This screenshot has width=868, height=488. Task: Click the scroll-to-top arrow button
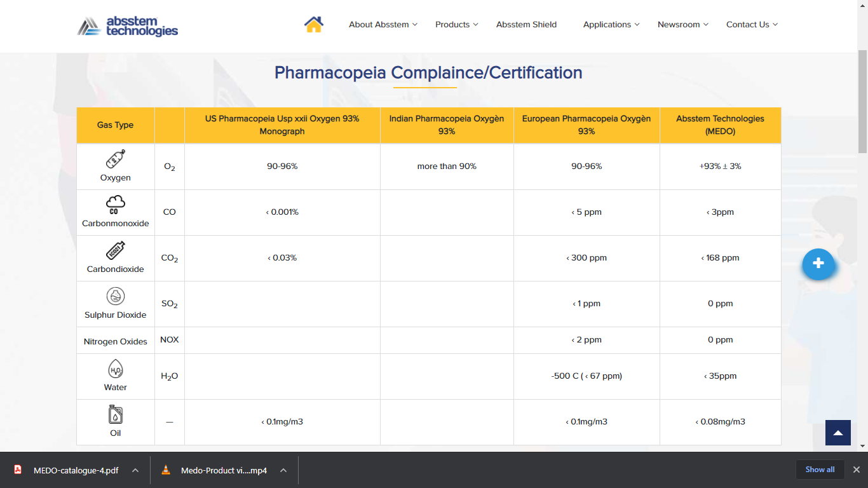(838, 433)
